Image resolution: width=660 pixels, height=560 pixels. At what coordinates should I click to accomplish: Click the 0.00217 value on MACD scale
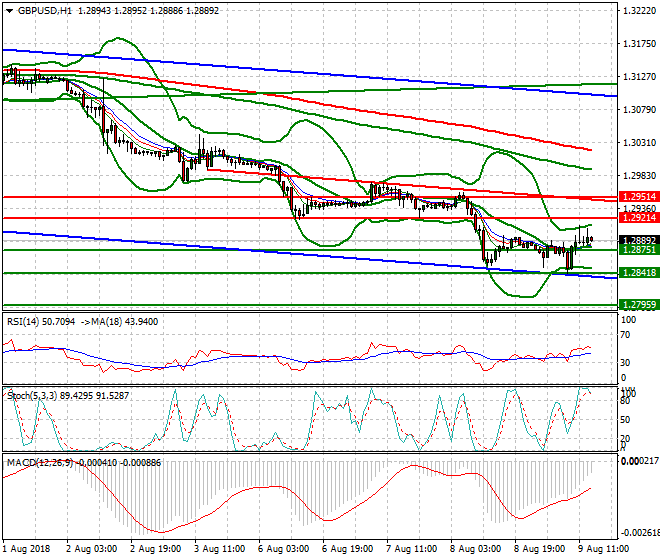point(637,461)
